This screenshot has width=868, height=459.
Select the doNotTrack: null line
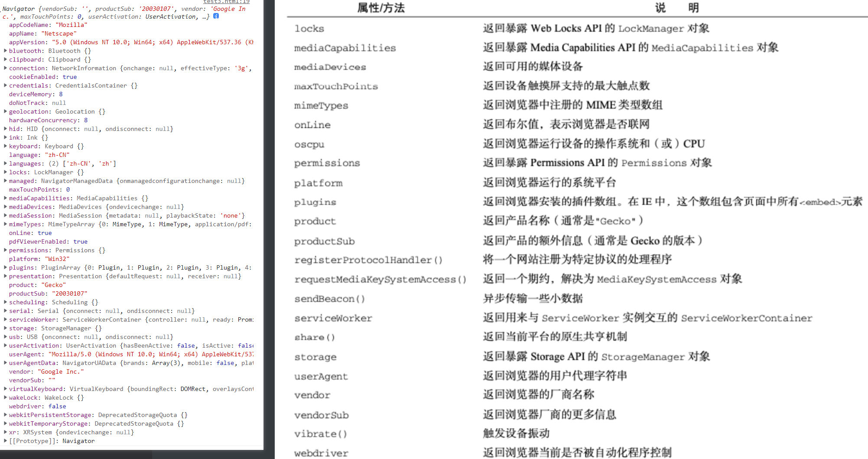pyautogui.click(x=38, y=103)
